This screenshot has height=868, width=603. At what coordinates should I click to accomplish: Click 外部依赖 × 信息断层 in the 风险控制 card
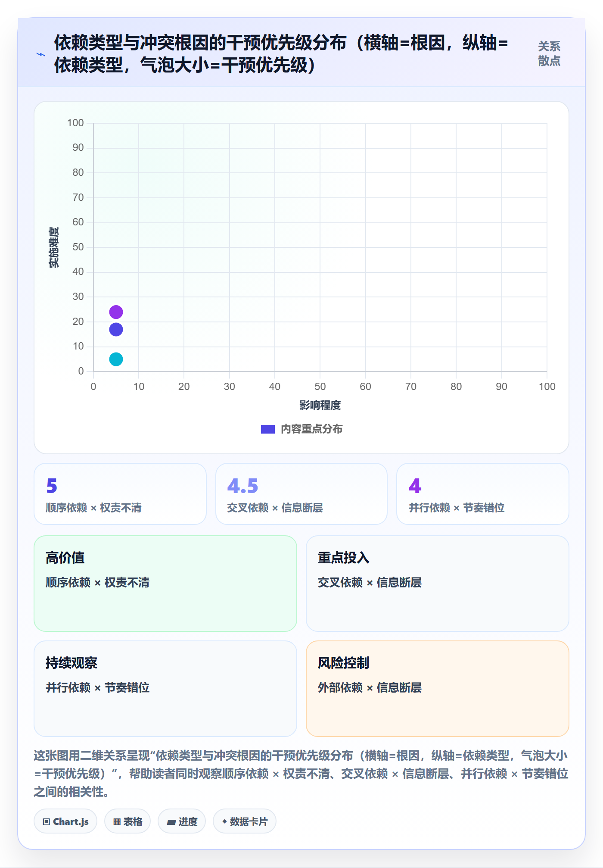[x=370, y=687]
